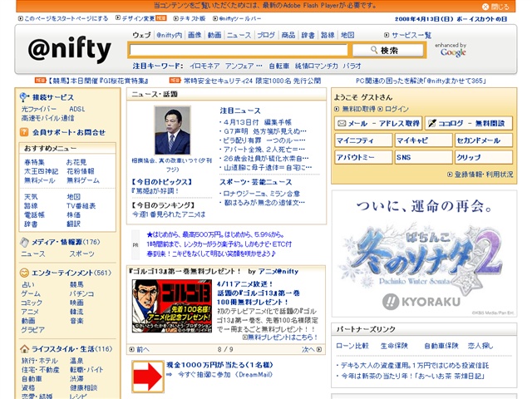Screen dimensions: 532x399
Task: Open the ロナウジーニョ sports news link
Action: [x=262, y=194]
